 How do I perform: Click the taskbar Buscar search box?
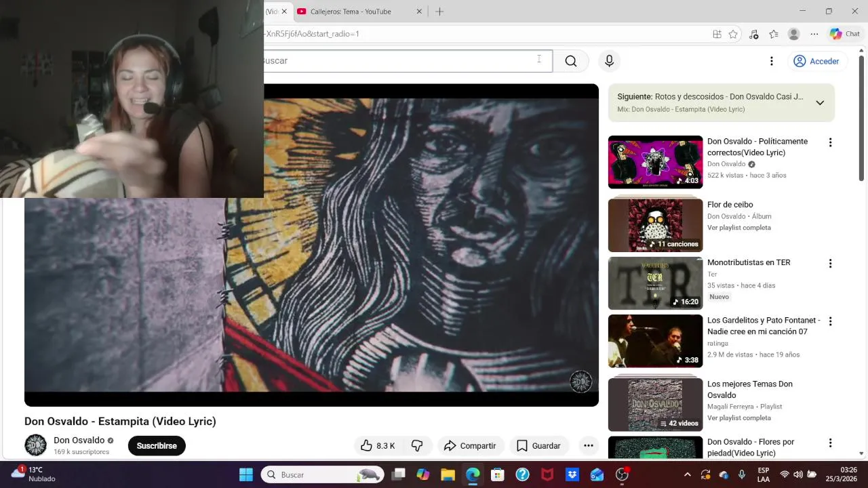coord(323,474)
